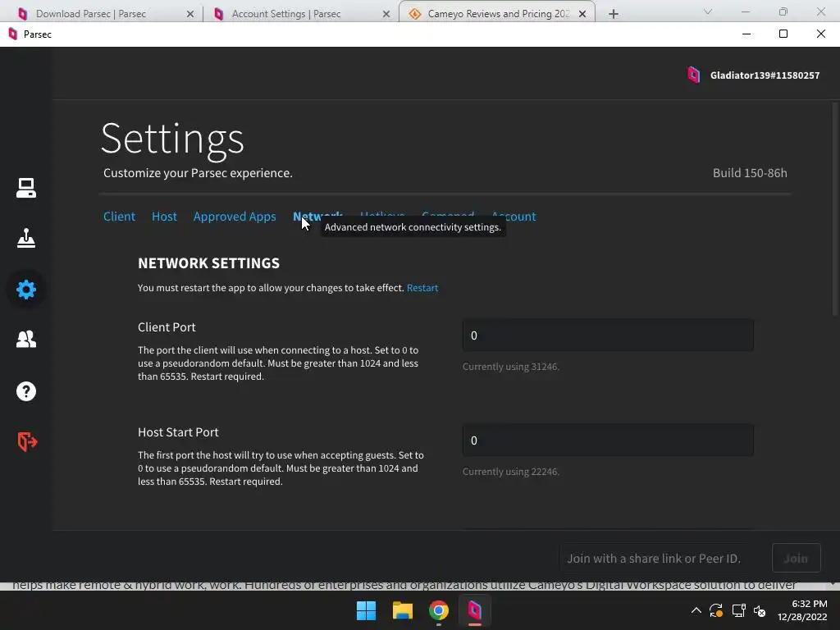Focus the Client Port input field
Viewport: 840px width, 630px height.
[x=608, y=336]
